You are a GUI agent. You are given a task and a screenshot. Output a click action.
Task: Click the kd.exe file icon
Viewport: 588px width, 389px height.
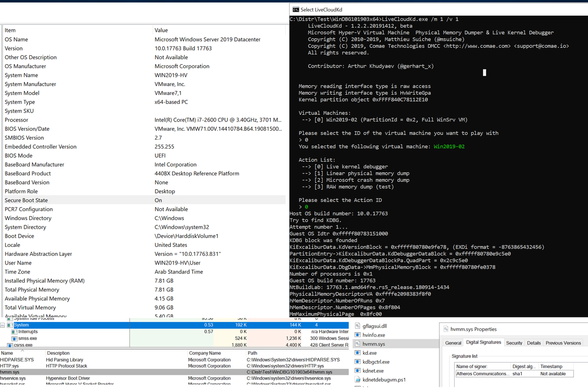(x=357, y=353)
